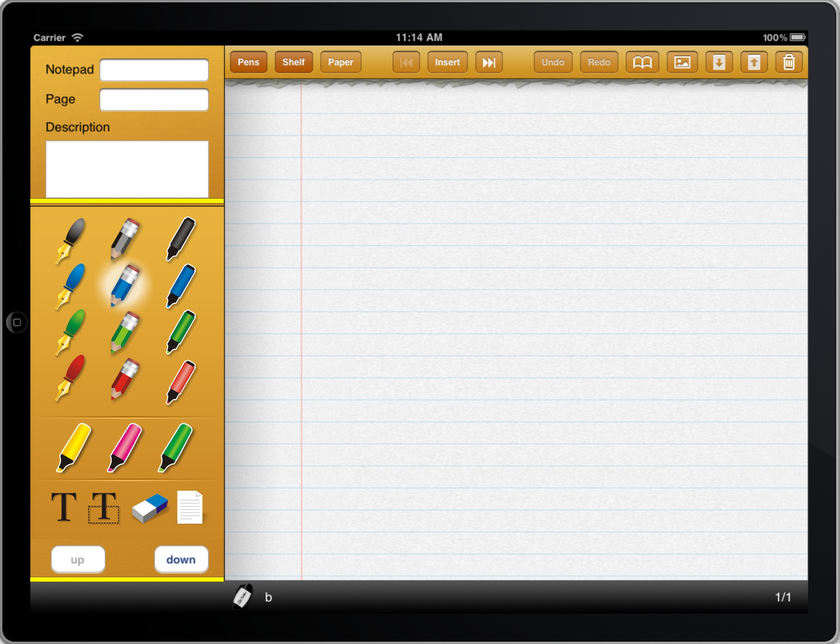Open the Paper options
840x644 pixels.
click(x=341, y=62)
